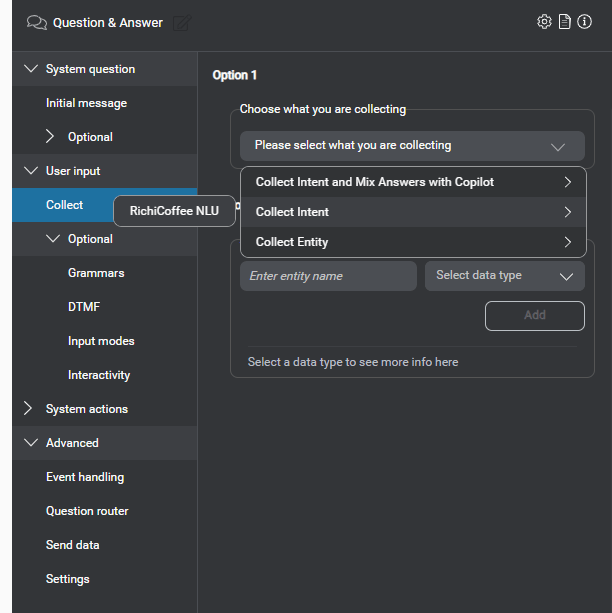Image resolution: width=612 pixels, height=613 pixels.
Task: Expand Optional under Initial message
Action: pyautogui.click(x=52, y=137)
